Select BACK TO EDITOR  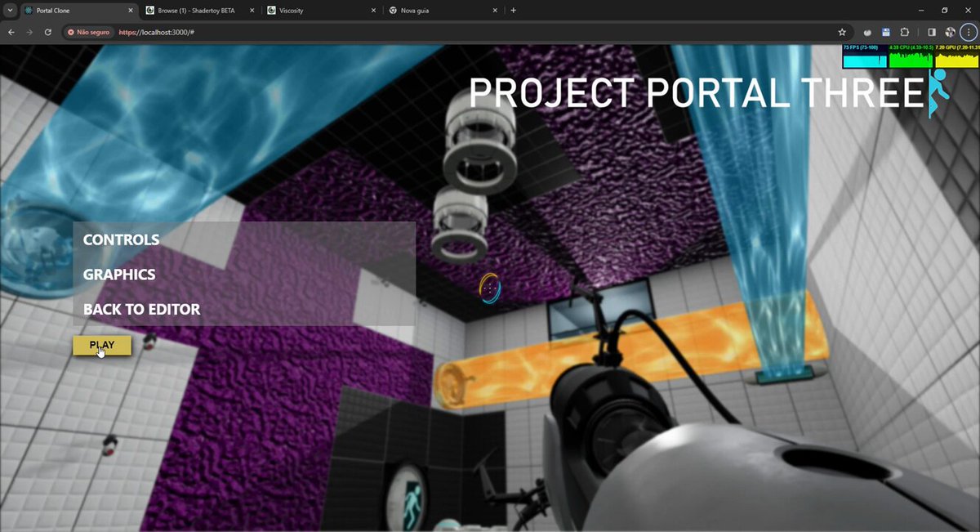pos(142,310)
